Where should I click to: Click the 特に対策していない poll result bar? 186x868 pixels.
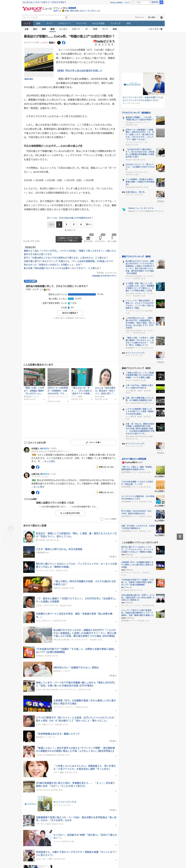71,299
